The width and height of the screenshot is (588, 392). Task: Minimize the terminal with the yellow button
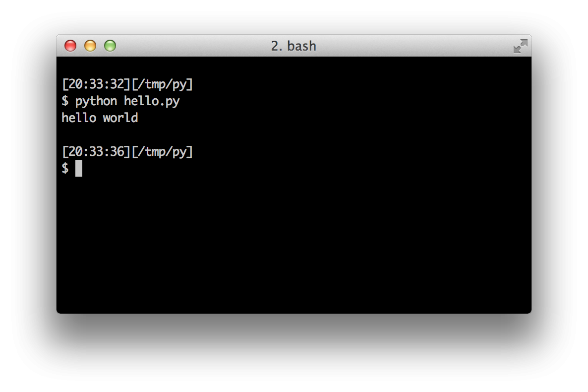click(90, 46)
